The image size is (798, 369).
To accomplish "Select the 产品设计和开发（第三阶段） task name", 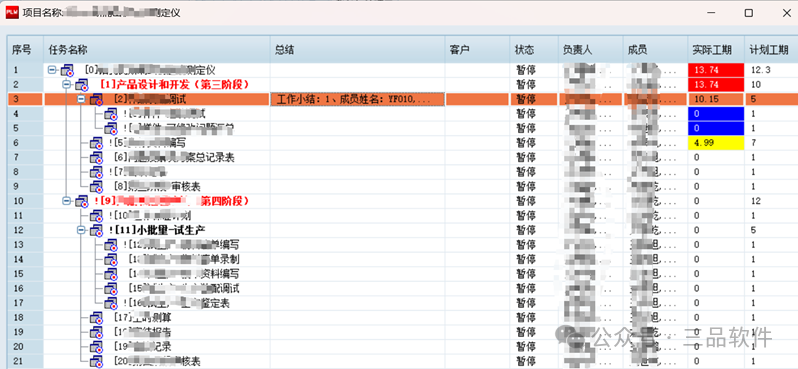I will coord(175,84).
